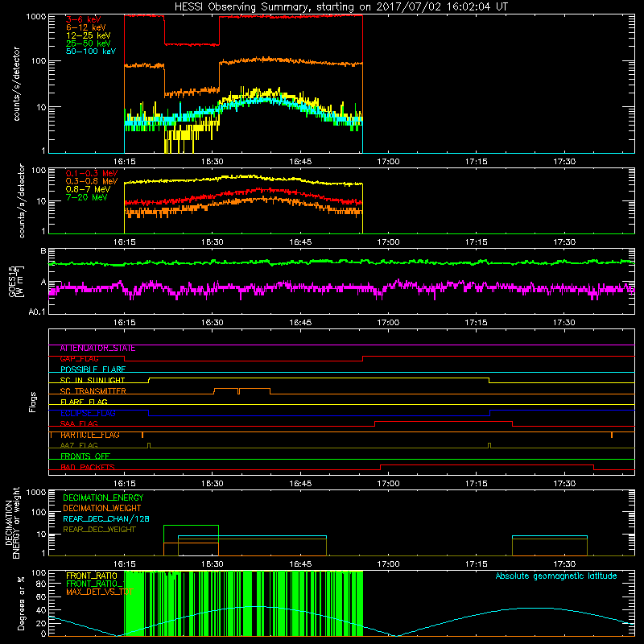Click the 17:15 tick under the GOES panel
The image size is (644, 644).
click(x=476, y=323)
